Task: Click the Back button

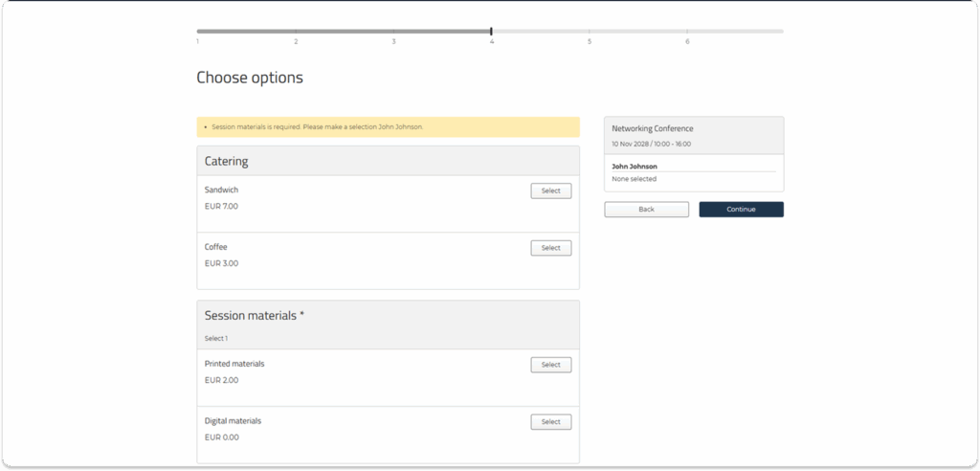Action: 646,209
